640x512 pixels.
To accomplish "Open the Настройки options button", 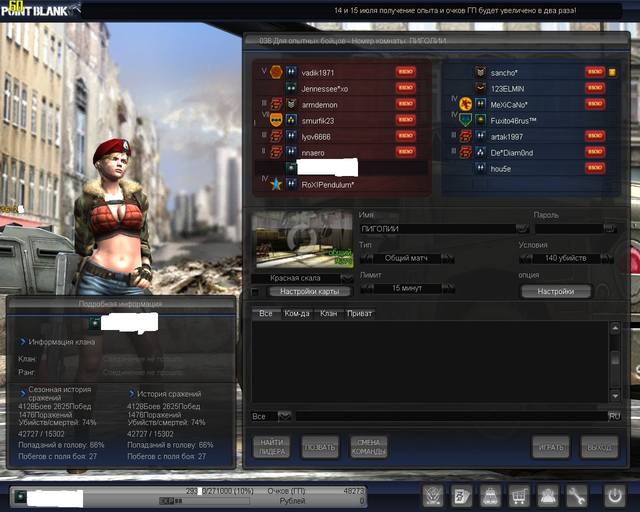I will coord(556,292).
